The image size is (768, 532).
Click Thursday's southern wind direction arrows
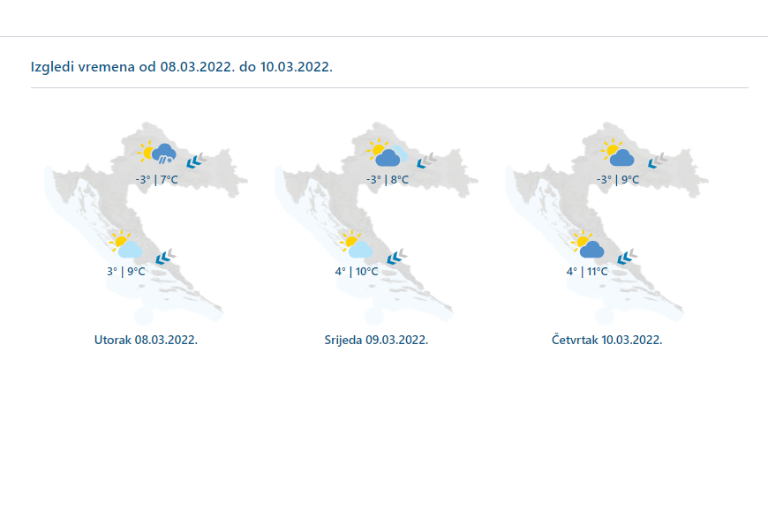tap(627, 257)
